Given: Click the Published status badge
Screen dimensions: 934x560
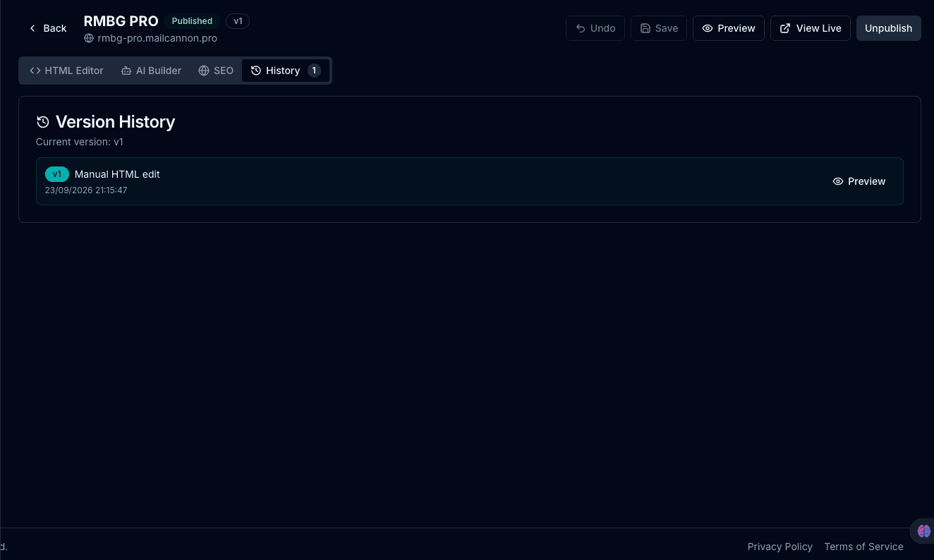Looking at the screenshot, I should tap(192, 21).
